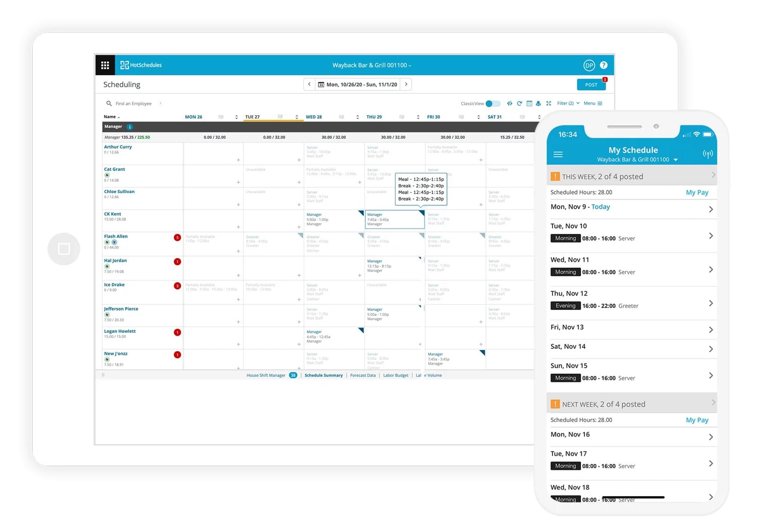Viewport: 758px width, 532px height.
Task: Expand the Filter (2) dropdown
Action: 568,103
